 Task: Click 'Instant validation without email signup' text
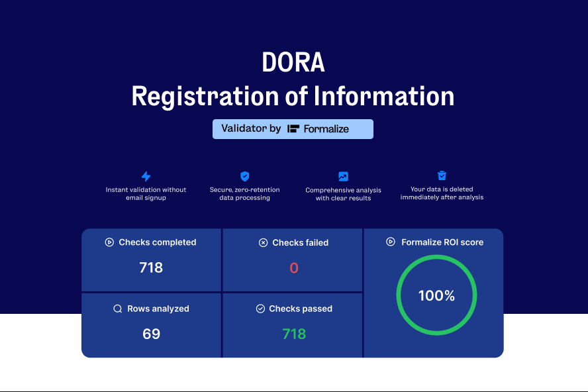[146, 193]
